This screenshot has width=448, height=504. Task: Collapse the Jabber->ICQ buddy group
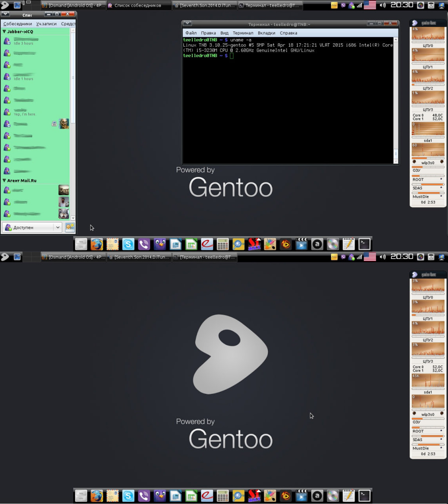coord(4,31)
